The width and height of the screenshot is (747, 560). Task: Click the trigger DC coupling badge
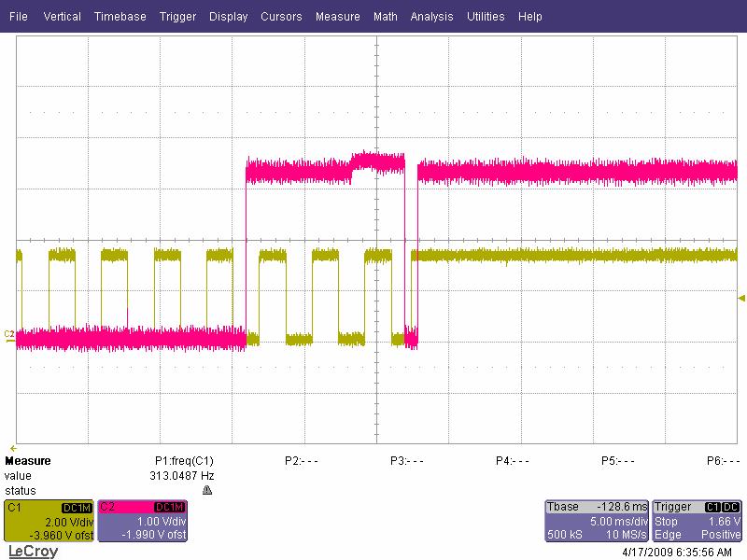click(x=731, y=507)
